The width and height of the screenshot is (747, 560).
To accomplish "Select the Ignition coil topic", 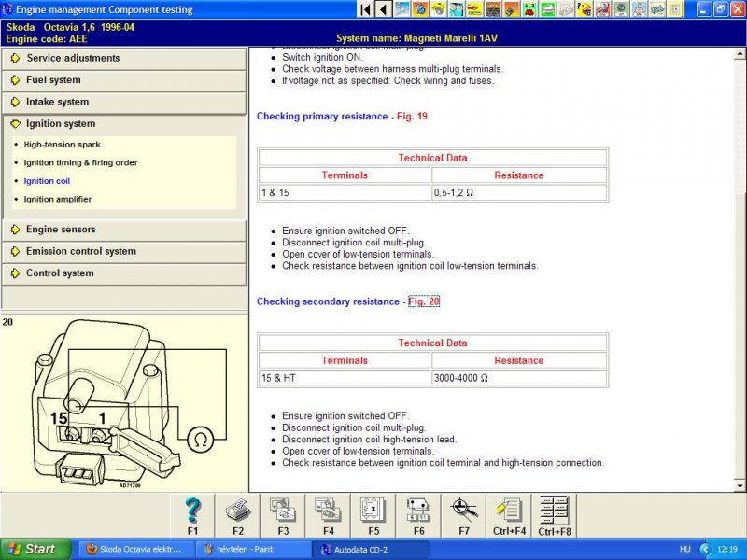I will pyautogui.click(x=47, y=181).
